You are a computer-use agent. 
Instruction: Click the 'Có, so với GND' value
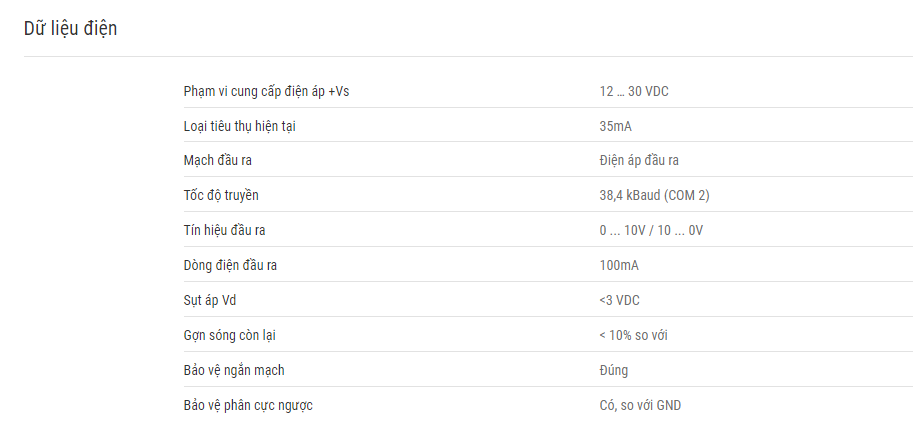[x=640, y=405]
